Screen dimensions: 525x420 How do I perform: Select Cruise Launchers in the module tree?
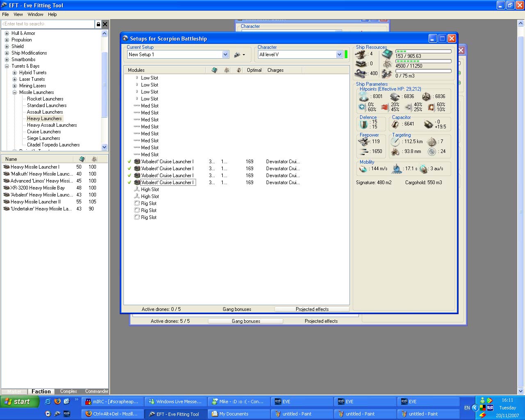click(44, 132)
